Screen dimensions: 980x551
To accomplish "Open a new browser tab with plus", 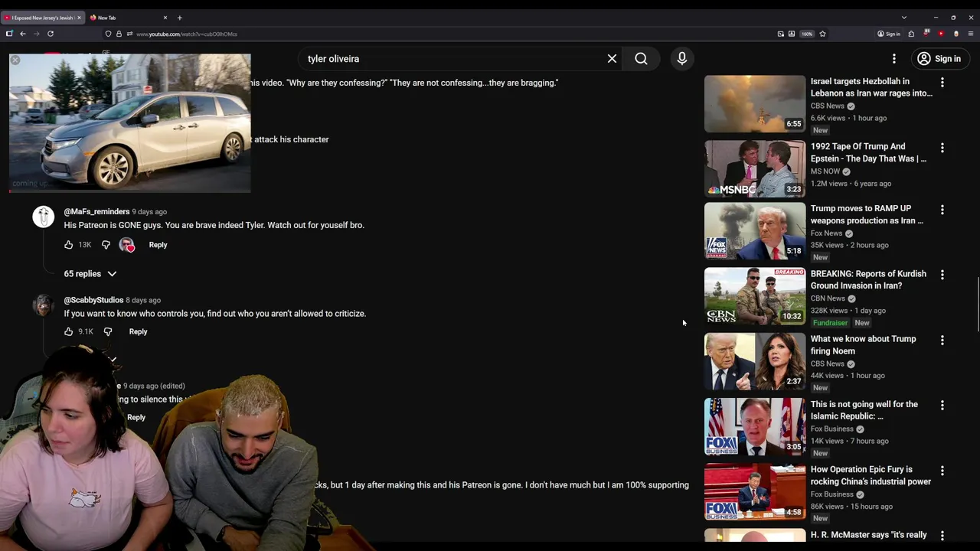I will coord(179,18).
